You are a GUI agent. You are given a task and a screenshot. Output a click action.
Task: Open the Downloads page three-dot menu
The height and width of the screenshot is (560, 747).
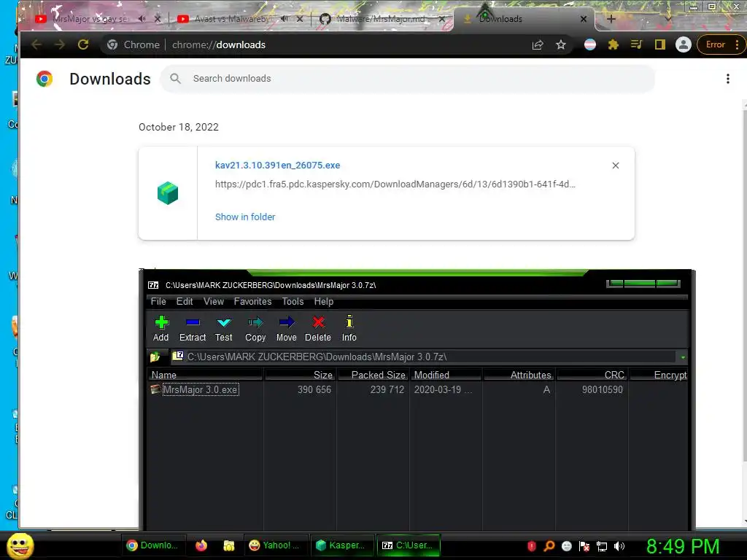pos(727,79)
